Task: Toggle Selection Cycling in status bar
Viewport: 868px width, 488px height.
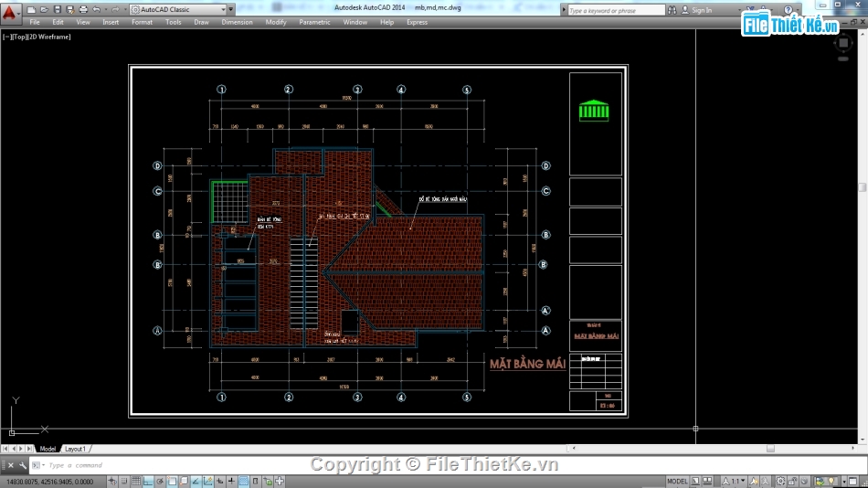Action: [x=268, y=482]
